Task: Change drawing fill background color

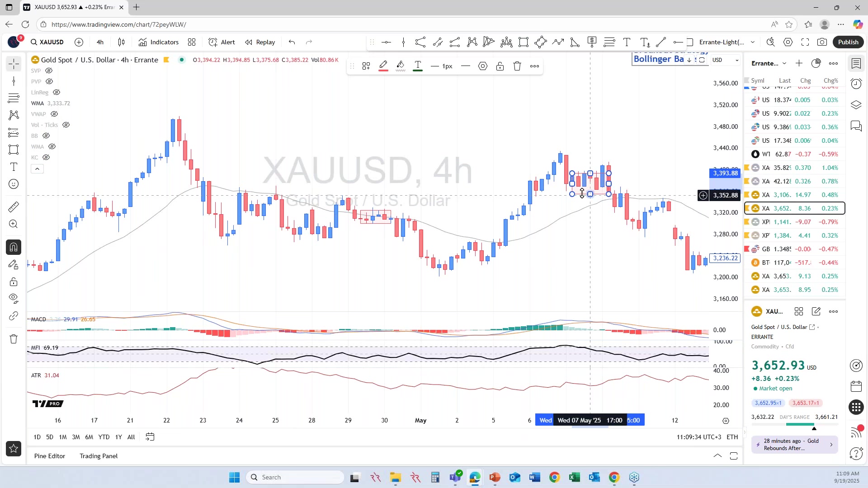Action: pyautogui.click(x=401, y=66)
